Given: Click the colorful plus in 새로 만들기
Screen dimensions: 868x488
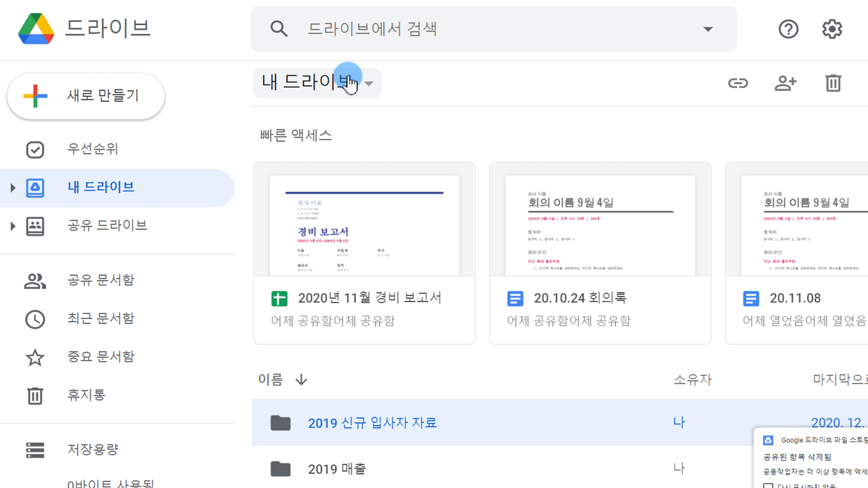Looking at the screenshot, I should coord(35,96).
